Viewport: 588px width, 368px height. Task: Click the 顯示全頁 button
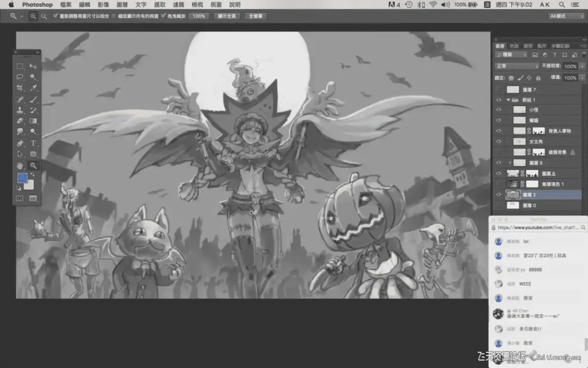227,16
